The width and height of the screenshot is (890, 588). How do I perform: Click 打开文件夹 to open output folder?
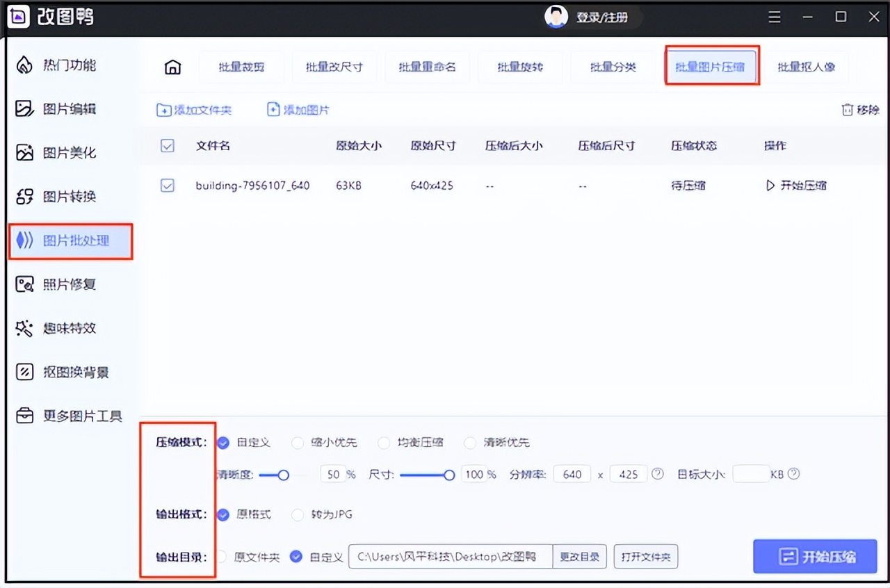tap(646, 556)
